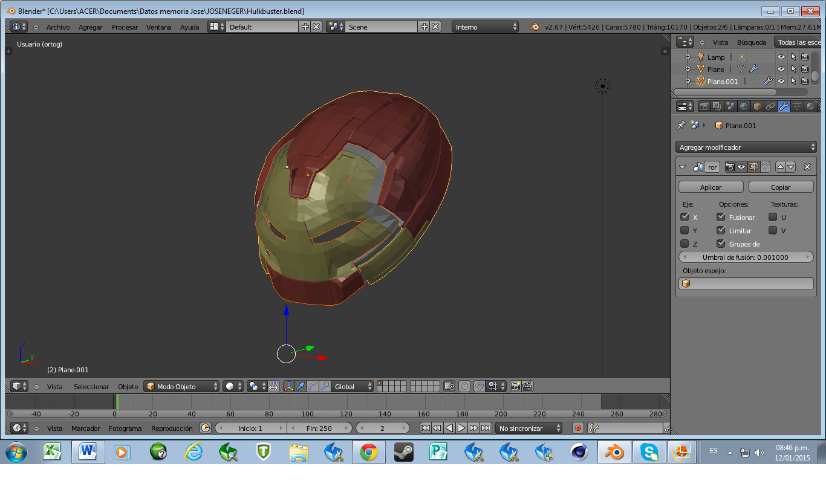Toggle the X axis mirror checkbox
This screenshot has height=504, width=826.
click(x=685, y=217)
